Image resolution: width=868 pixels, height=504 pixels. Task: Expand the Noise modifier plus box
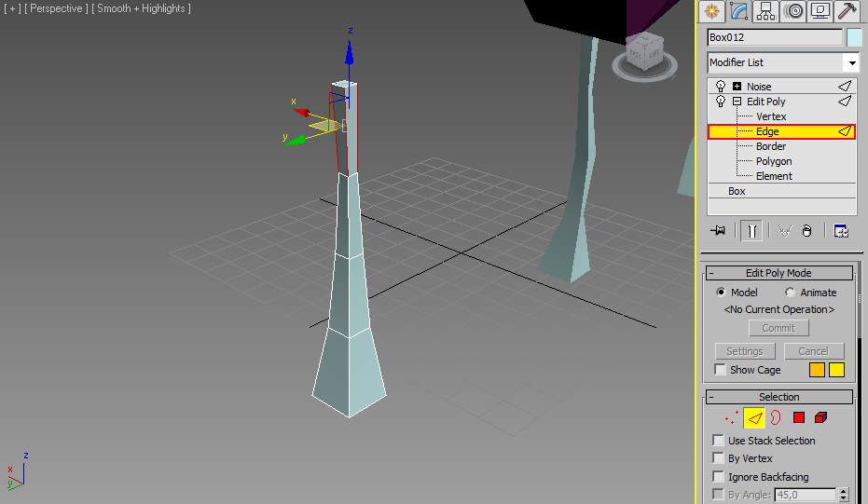[x=737, y=87]
